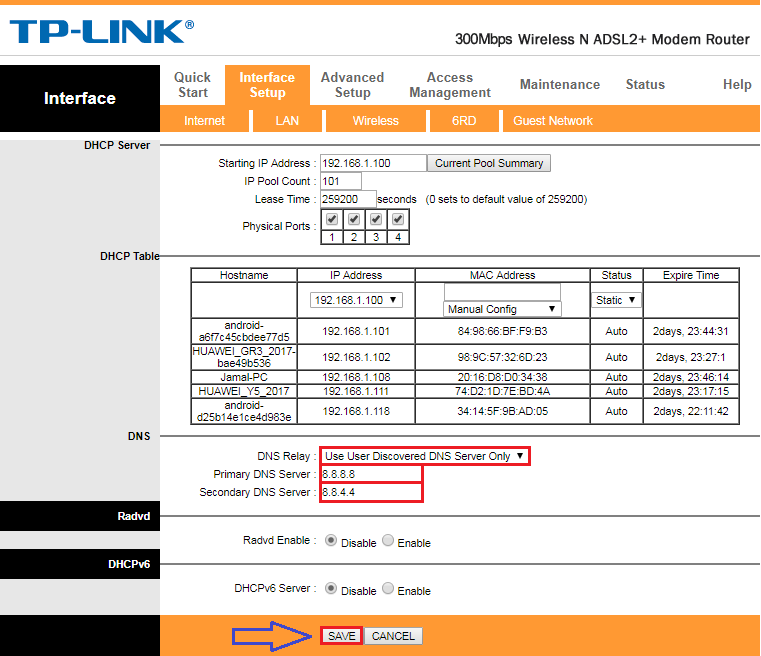
Task: Open the 192.168.1.100 IP address dropdown
Action: (x=356, y=300)
